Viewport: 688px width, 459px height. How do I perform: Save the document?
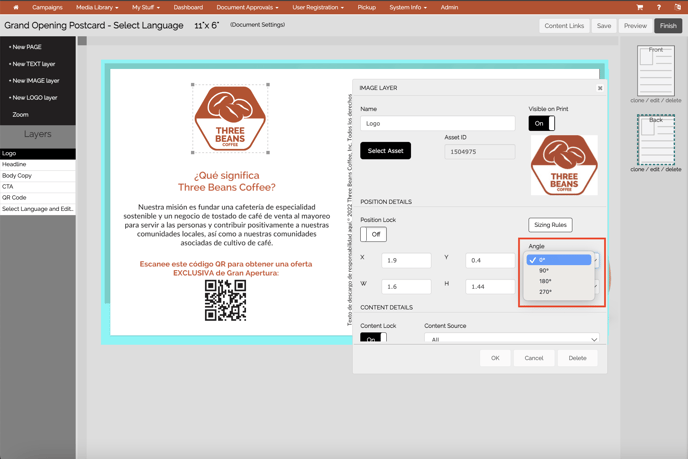pyautogui.click(x=604, y=26)
